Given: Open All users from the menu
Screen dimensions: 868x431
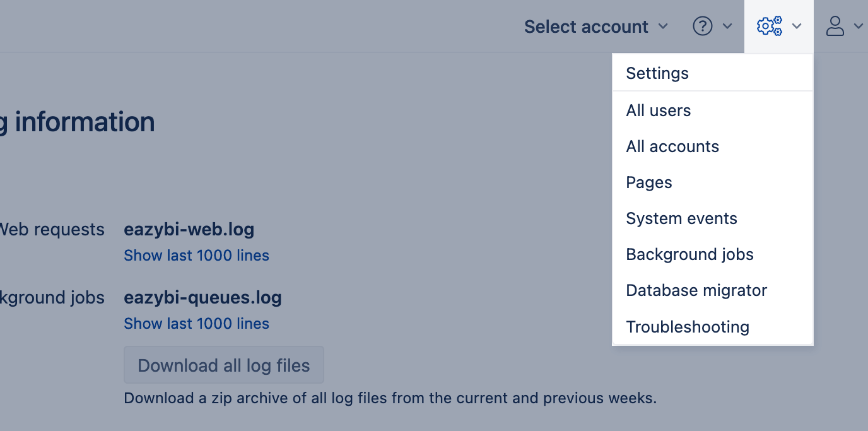Looking at the screenshot, I should point(658,110).
